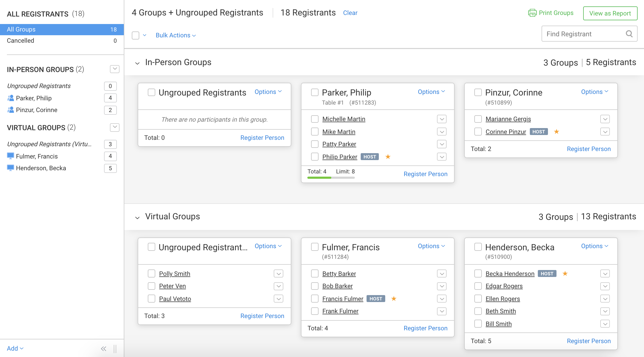Click Register Person in Pinzur, Corinne group
Image resolution: width=644 pixels, height=357 pixels.
point(589,149)
